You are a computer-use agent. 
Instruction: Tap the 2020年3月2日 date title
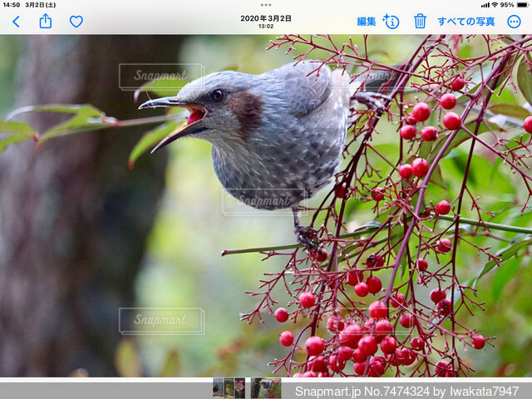click(x=266, y=18)
